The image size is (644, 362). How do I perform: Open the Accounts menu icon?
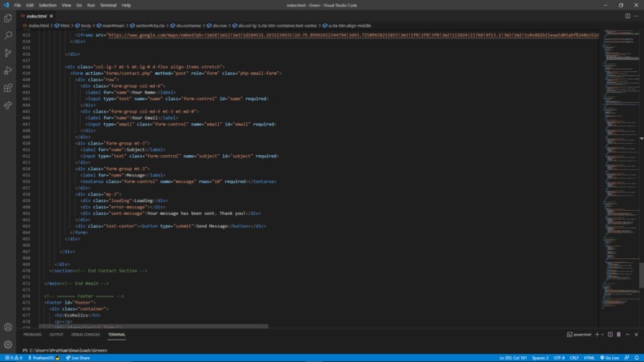pyautogui.click(x=8, y=327)
